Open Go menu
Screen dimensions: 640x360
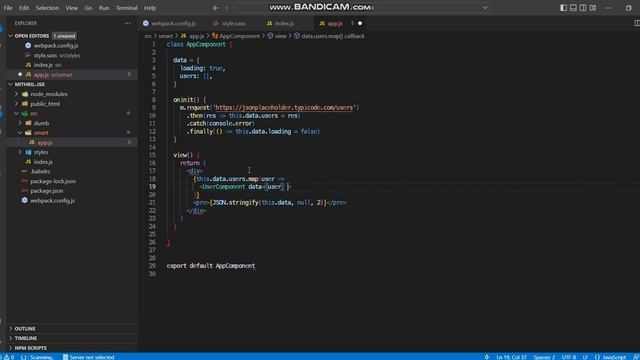88,8
